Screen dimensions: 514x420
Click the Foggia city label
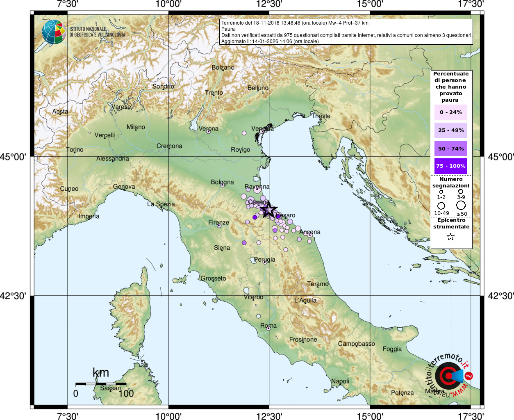392,349
